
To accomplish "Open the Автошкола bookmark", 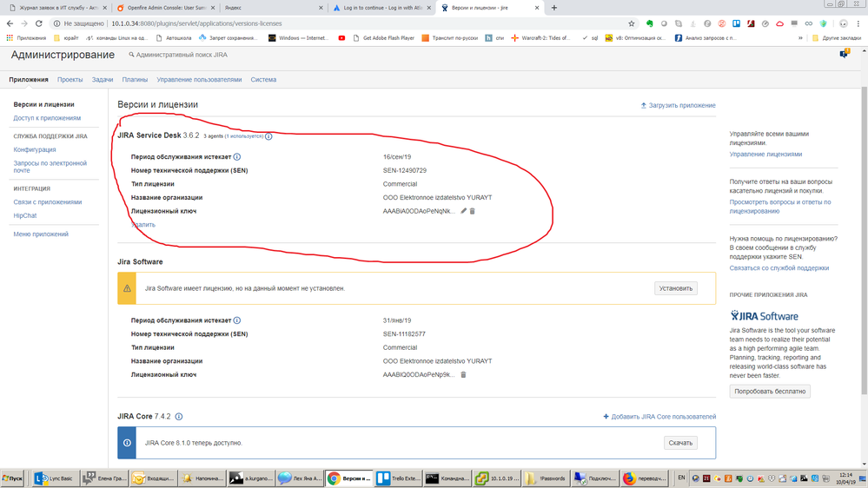I will click(x=173, y=38).
